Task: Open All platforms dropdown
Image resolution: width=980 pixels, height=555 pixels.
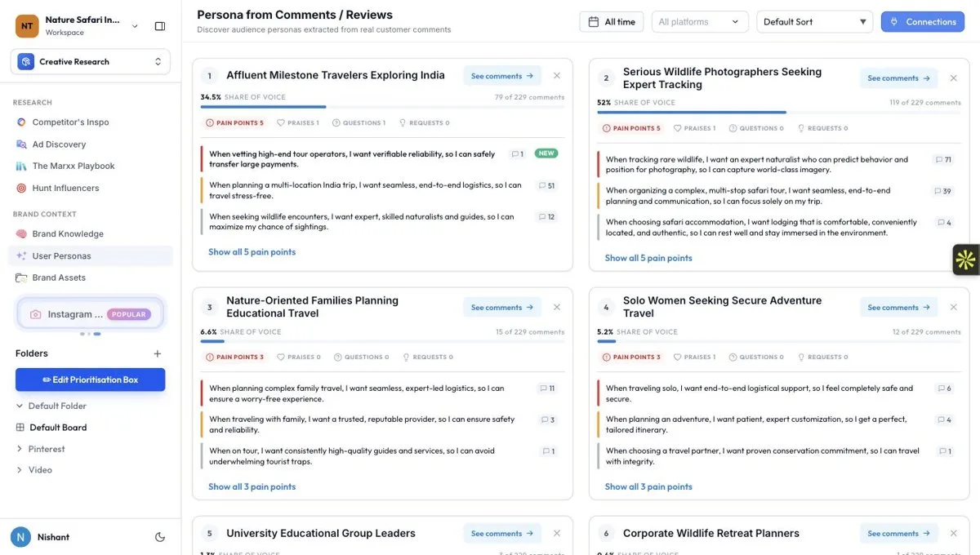Action: coord(700,22)
